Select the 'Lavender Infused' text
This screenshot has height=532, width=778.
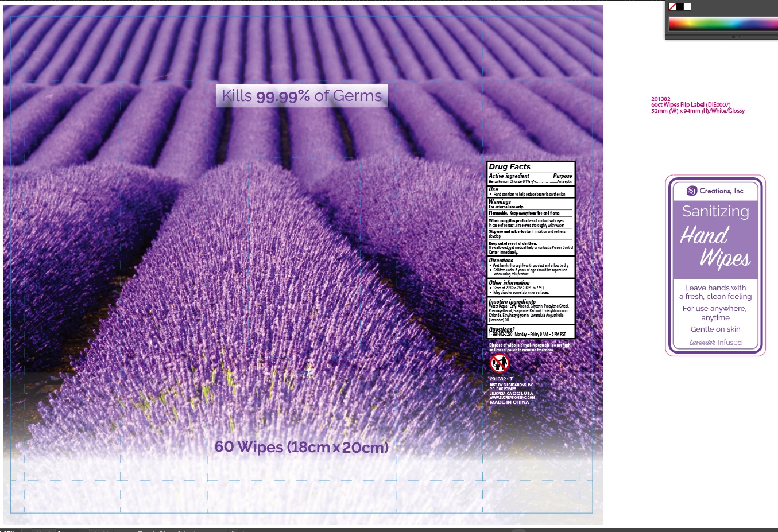click(x=715, y=342)
